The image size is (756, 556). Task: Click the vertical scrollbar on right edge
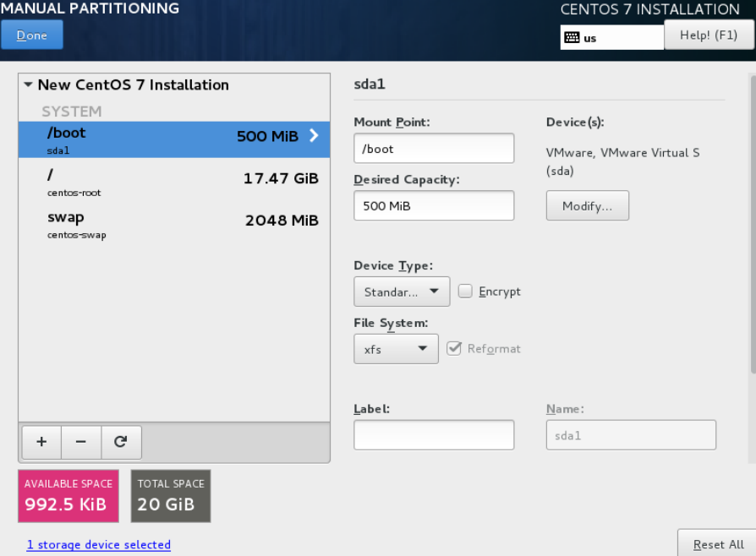tap(753, 226)
